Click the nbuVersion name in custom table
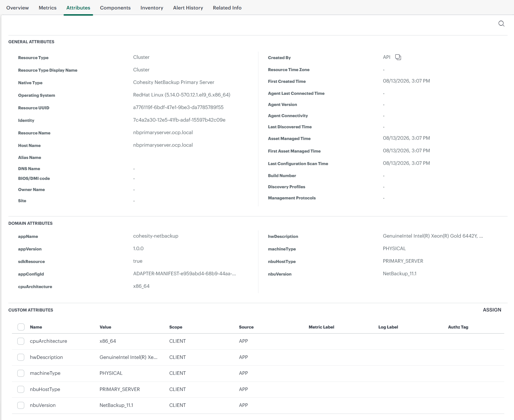The height and width of the screenshot is (420, 514). tap(43, 405)
